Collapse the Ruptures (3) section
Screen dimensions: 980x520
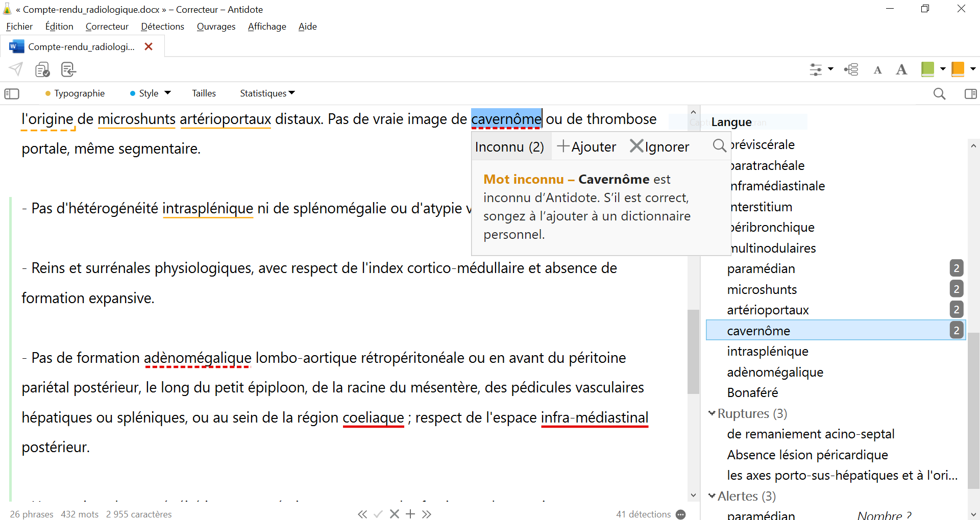(x=712, y=413)
